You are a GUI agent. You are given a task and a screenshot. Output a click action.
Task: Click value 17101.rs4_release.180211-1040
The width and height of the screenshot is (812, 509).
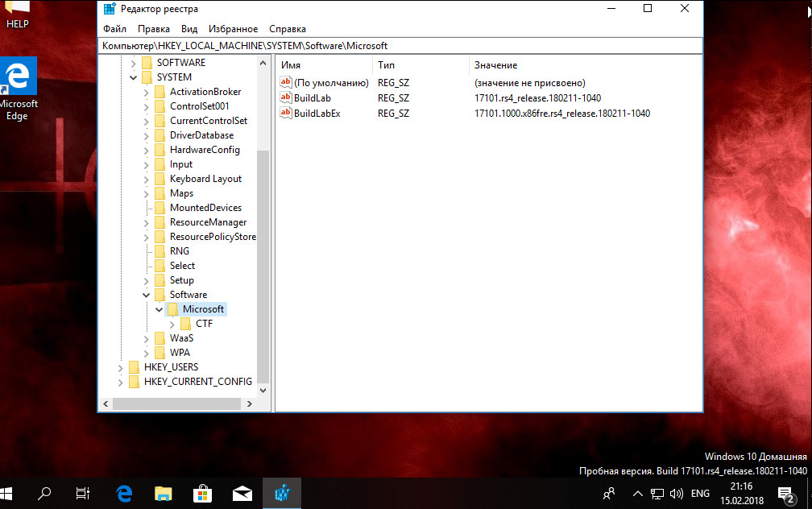537,98
